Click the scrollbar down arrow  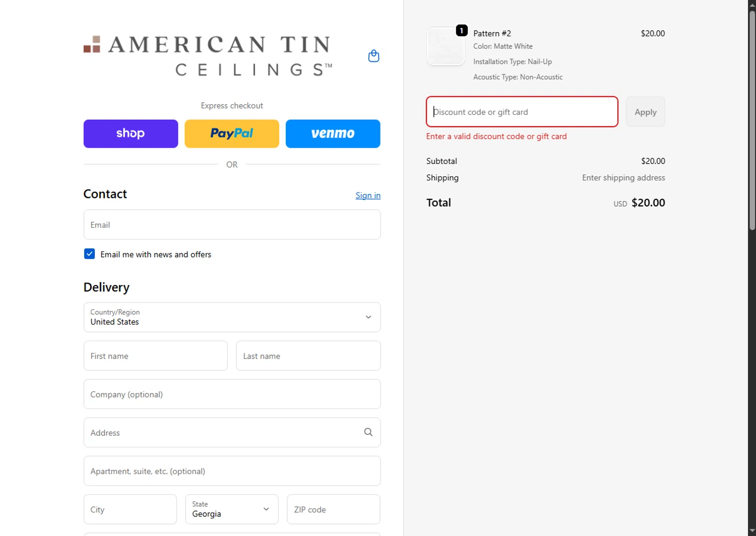pos(752,531)
